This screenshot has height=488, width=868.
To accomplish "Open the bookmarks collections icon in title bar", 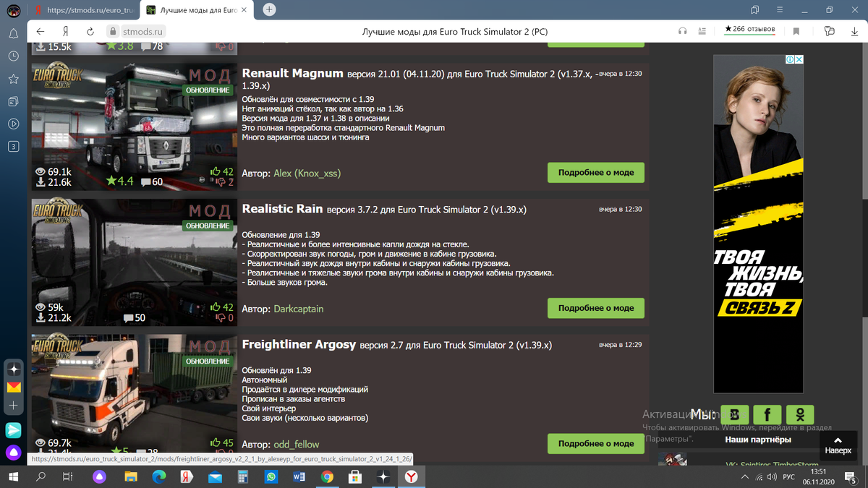I will tap(755, 9).
